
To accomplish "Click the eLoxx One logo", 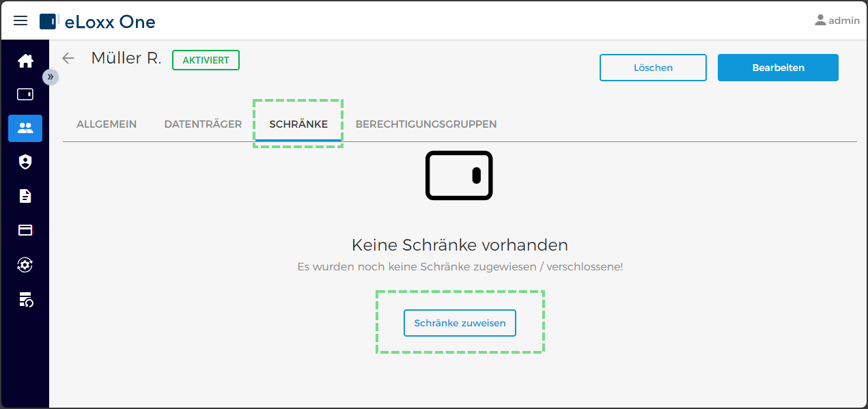I will pos(98,22).
